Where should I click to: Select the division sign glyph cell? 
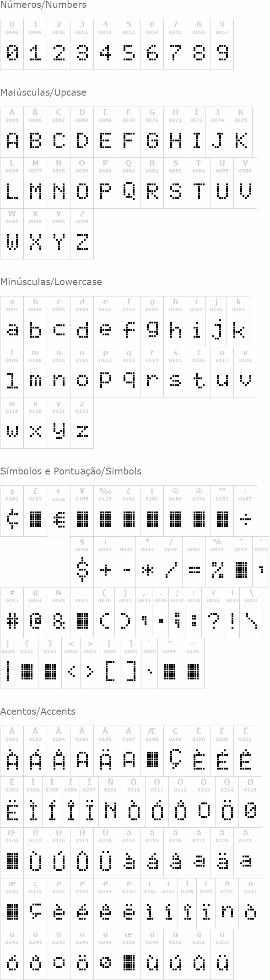pos(245,511)
